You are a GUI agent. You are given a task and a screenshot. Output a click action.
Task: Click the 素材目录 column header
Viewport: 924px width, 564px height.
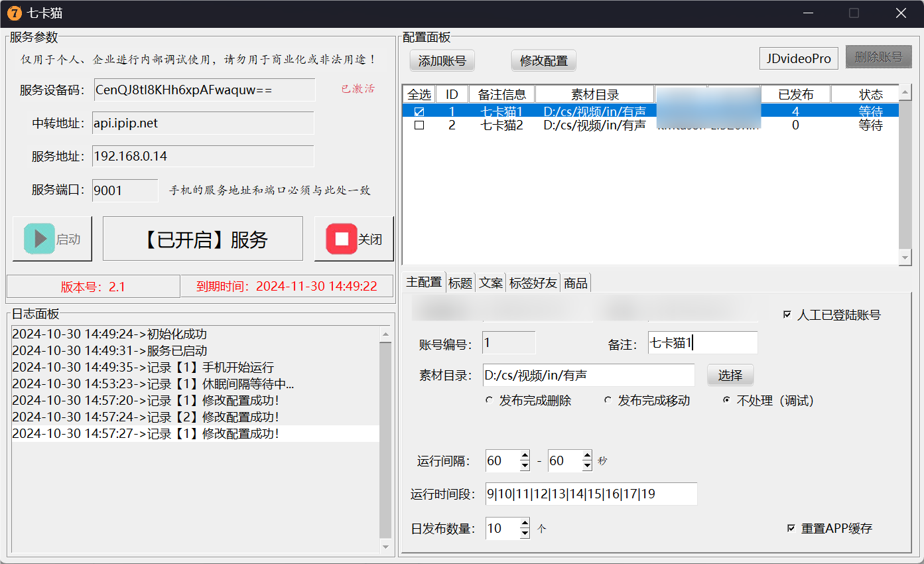point(595,94)
